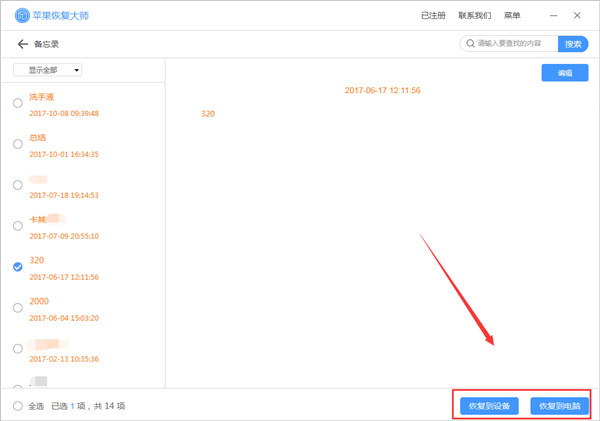Screen dimensions: 600x421
Task: Click the note content text 320 in preview
Action: [208, 114]
